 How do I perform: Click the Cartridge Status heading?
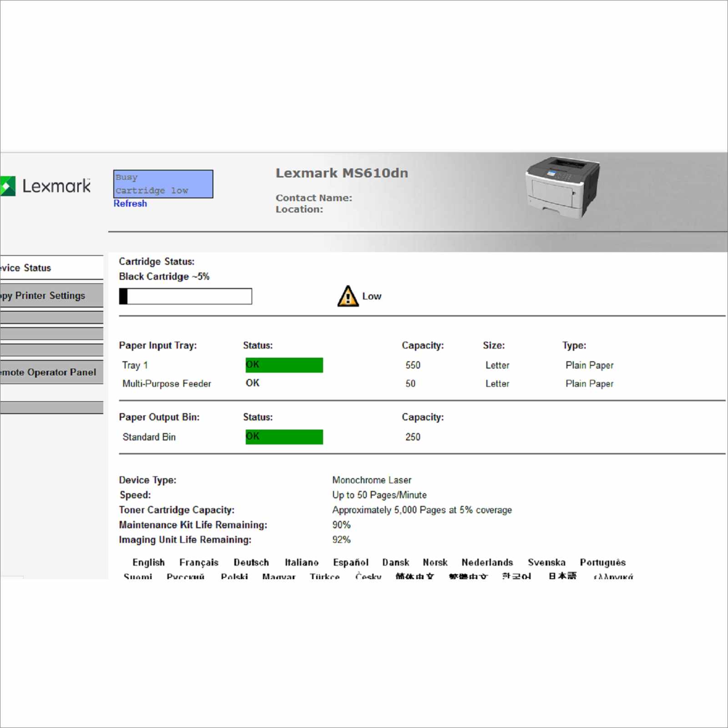coord(157,261)
